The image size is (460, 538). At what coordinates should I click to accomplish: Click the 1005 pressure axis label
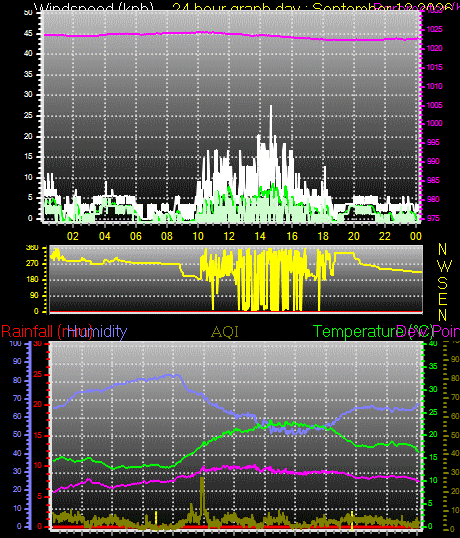434,105
